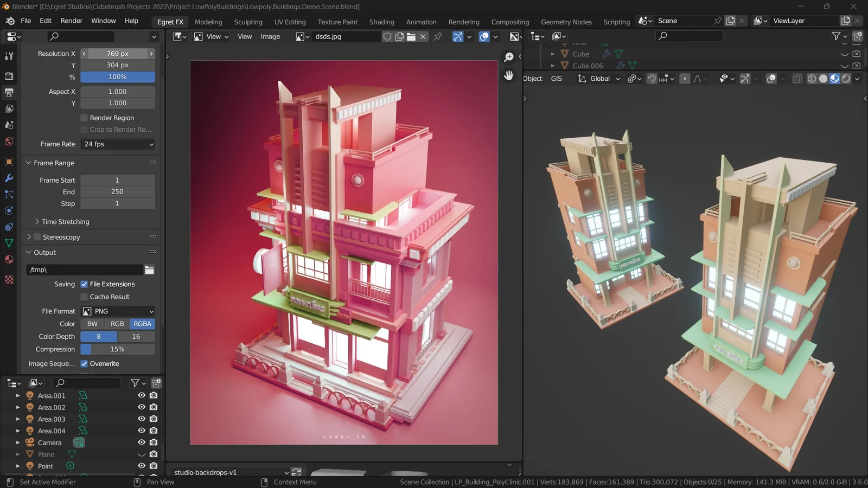Expand the Cube object in the outliner
The height and width of the screenshot is (488, 868).
tap(552, 54)
